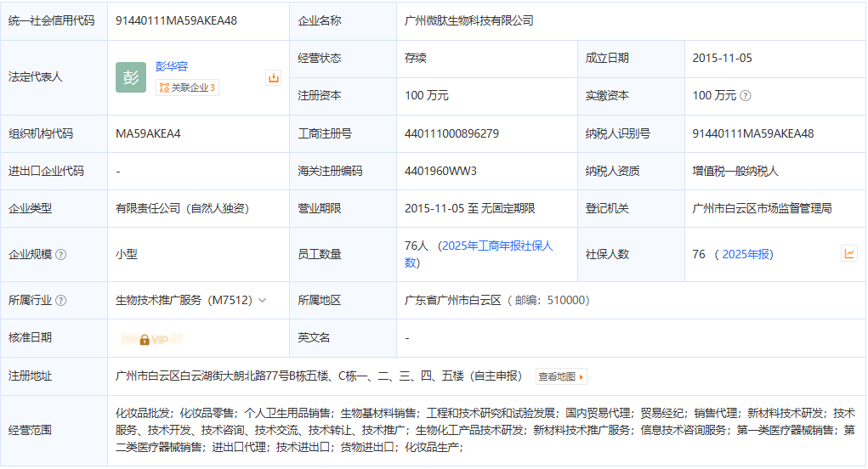Viewport: 868px width, 469px height.
Task: Open legal representative 彭华容 profile link
Action: 172,66
